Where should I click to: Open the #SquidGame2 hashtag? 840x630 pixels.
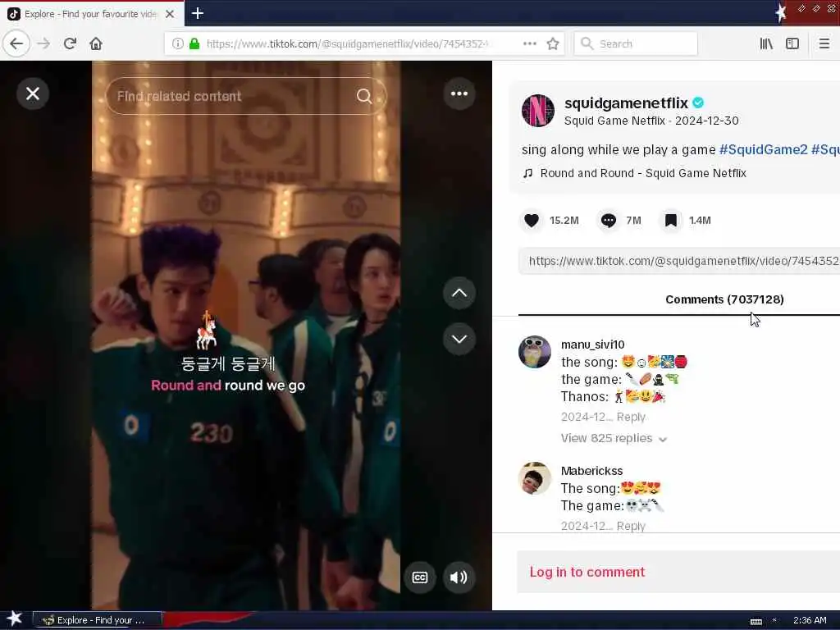(763, 149)
